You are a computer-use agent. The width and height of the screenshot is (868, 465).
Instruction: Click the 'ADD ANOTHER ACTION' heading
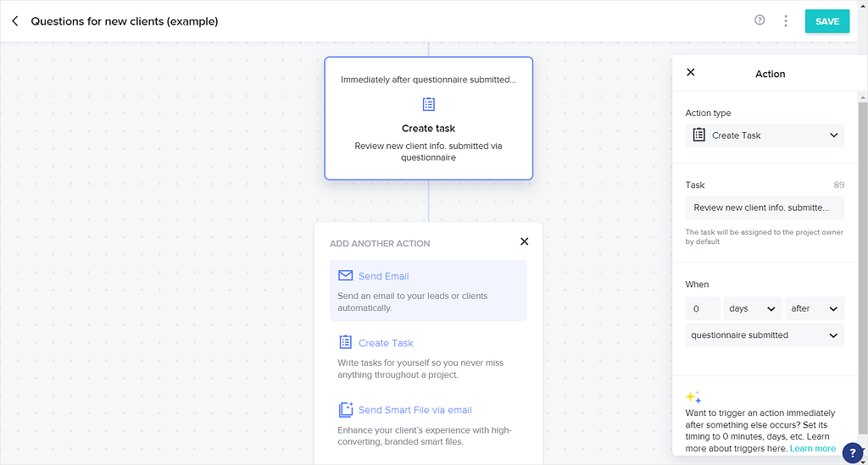(380, 243)
